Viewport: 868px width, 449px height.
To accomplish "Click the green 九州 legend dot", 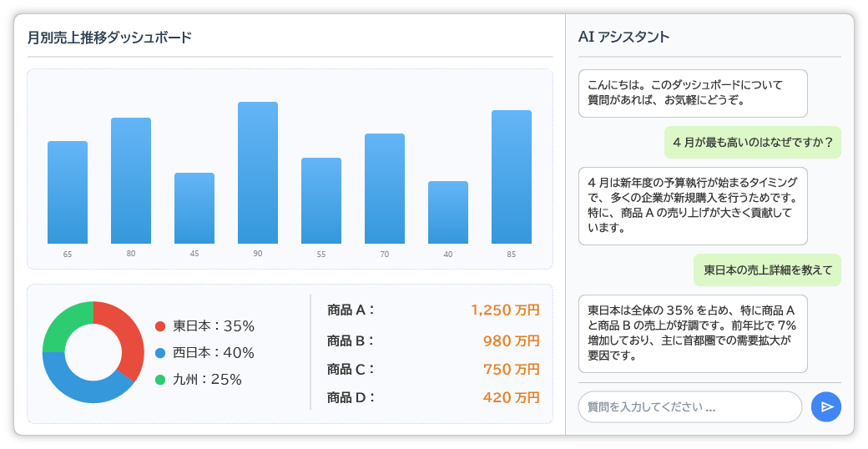I will click(x=160, y=380).
